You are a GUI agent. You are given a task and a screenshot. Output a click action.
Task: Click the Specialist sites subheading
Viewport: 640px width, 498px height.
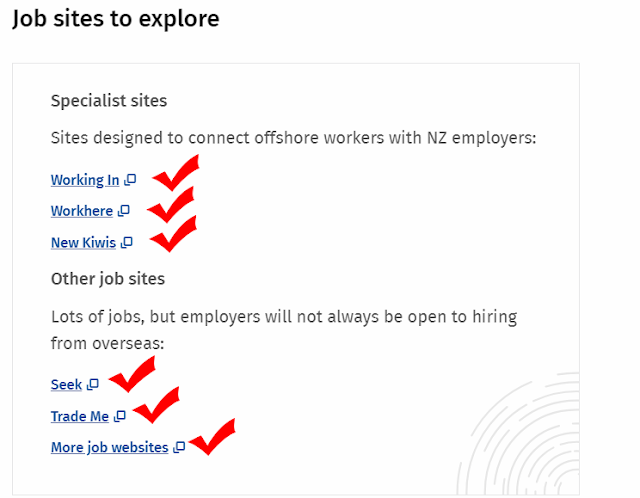109,100
